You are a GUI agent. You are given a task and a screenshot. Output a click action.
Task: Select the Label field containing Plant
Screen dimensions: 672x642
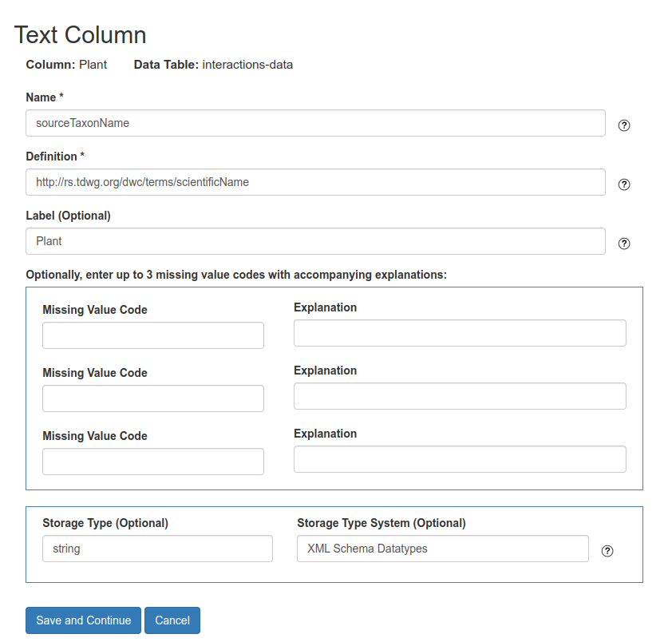[x=315, y=241]
